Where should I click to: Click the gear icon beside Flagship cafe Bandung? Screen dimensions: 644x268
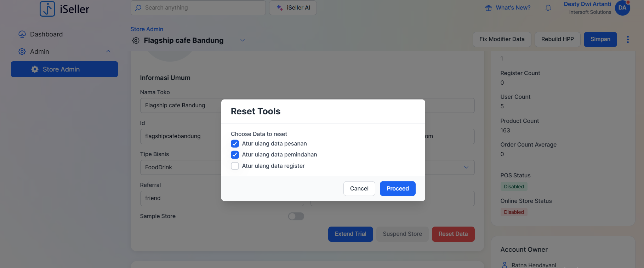click(x=136, y=41)
